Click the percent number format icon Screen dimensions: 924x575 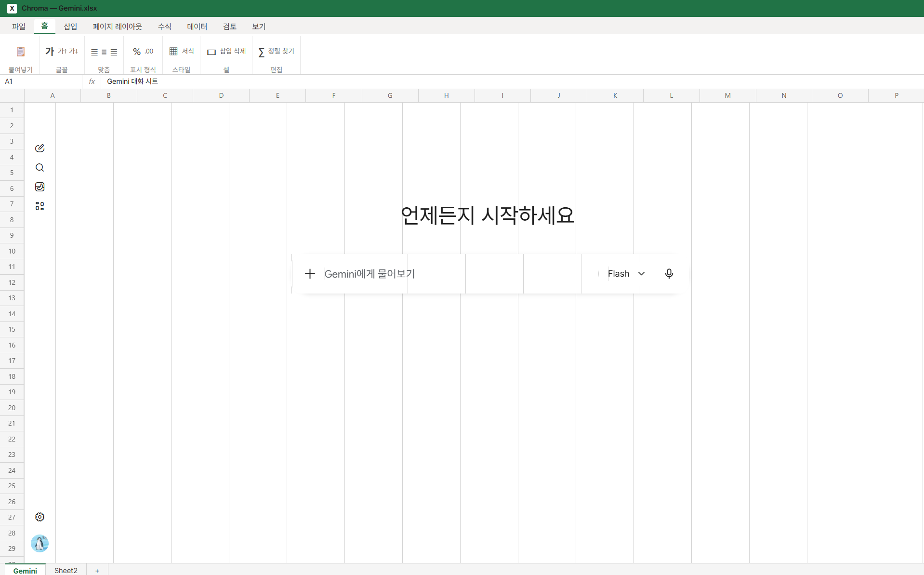point(137,52)
